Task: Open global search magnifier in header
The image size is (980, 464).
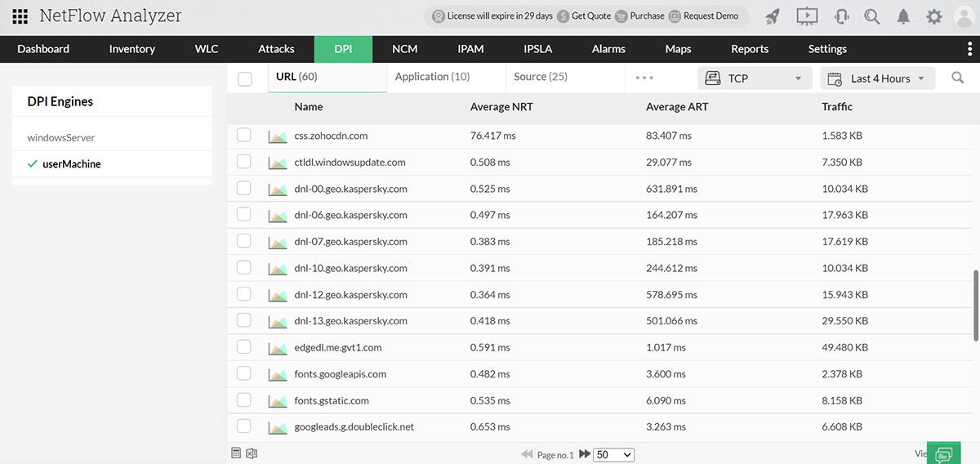Action: (872, 16)
